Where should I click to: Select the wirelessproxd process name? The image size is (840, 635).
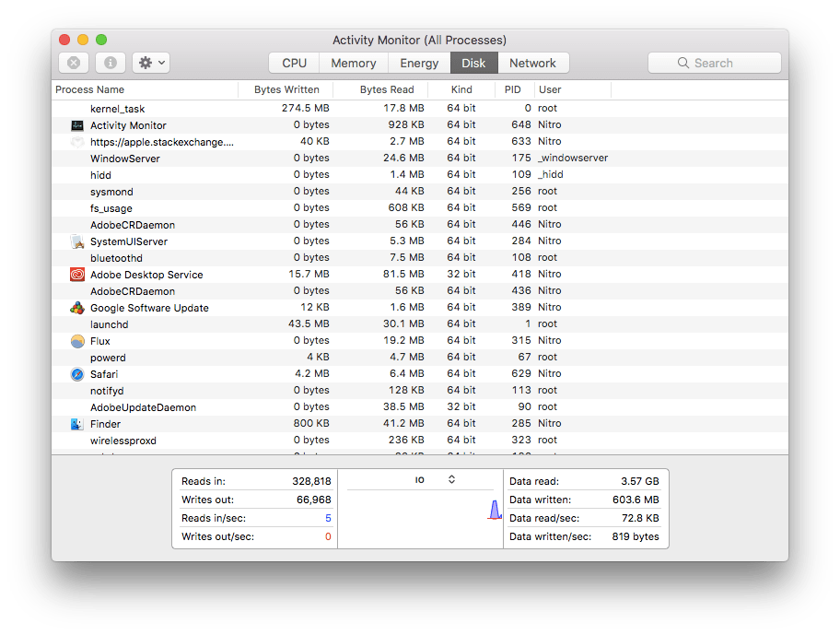click(123, 441)
